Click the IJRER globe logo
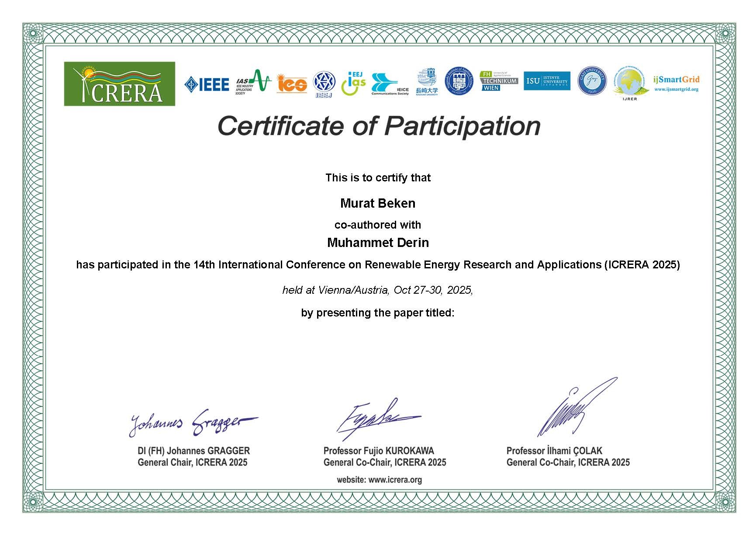Viewport: 756px width, 535px height. click(630, 83)
